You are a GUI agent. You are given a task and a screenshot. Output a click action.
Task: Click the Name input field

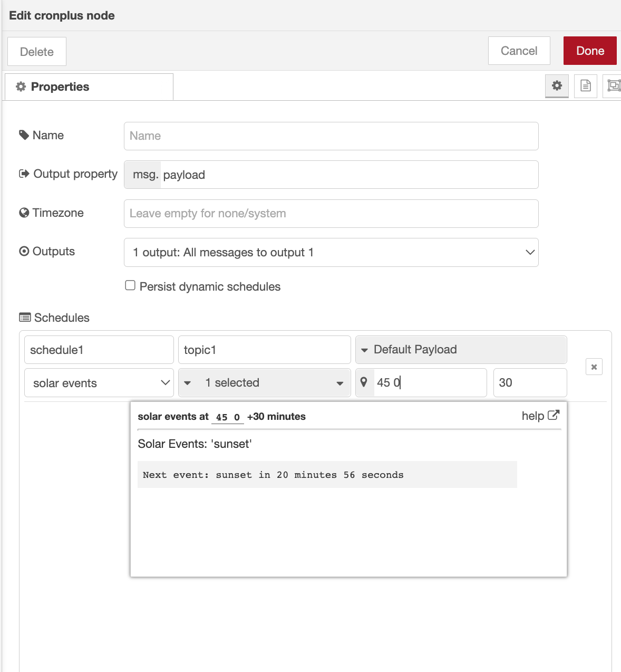click(x=331, y=136)
